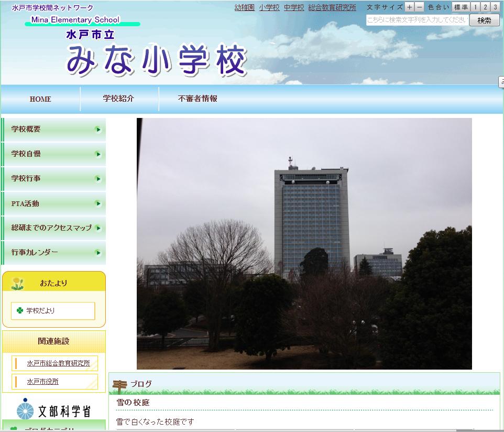Viewport: 504px width, 432px height.
Task: Select the 標準 color scheme
Action: [461, 7]
